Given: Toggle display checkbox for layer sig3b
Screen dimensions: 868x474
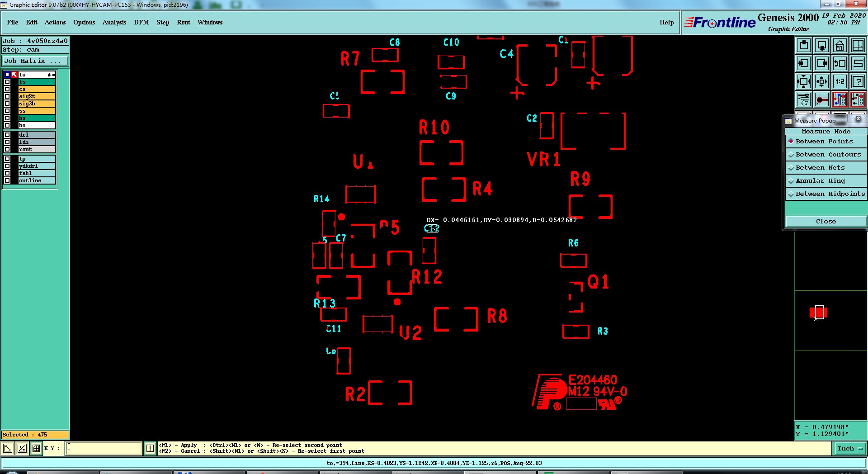Looking at the screenshot, I should pos(7,104).
